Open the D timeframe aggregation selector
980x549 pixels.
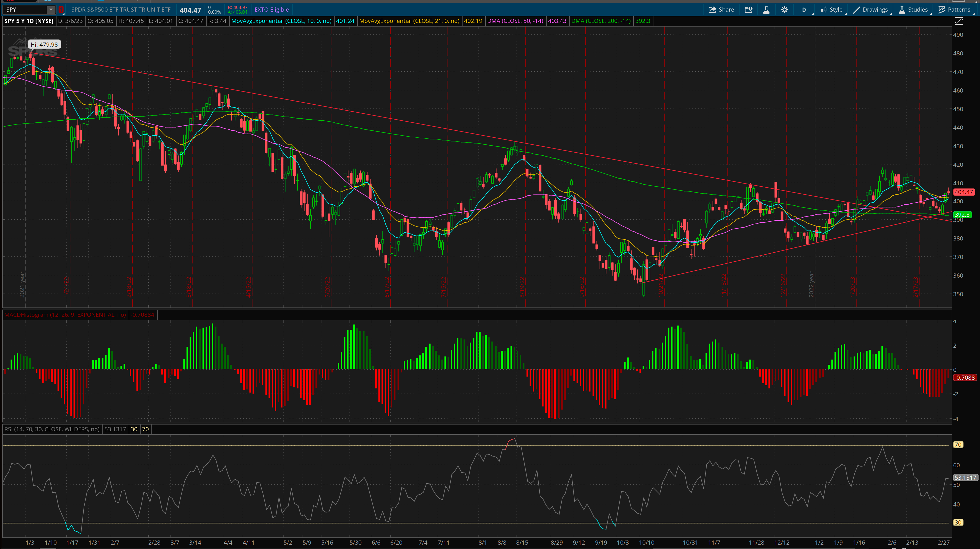point(804,10)
